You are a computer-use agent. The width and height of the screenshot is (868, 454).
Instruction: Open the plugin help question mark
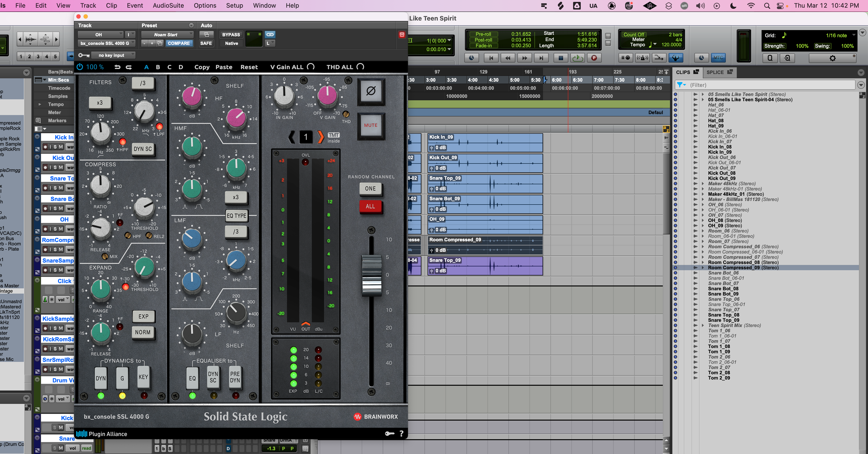coord(401,434)
